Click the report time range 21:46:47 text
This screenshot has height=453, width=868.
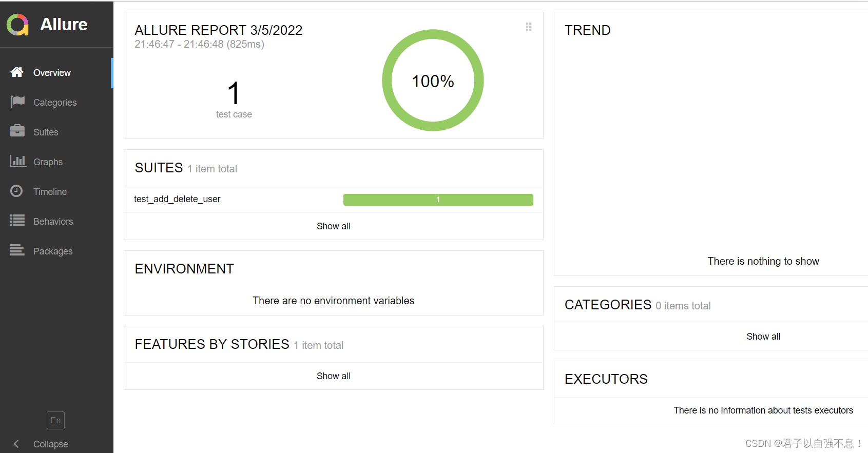click(199, 44)
